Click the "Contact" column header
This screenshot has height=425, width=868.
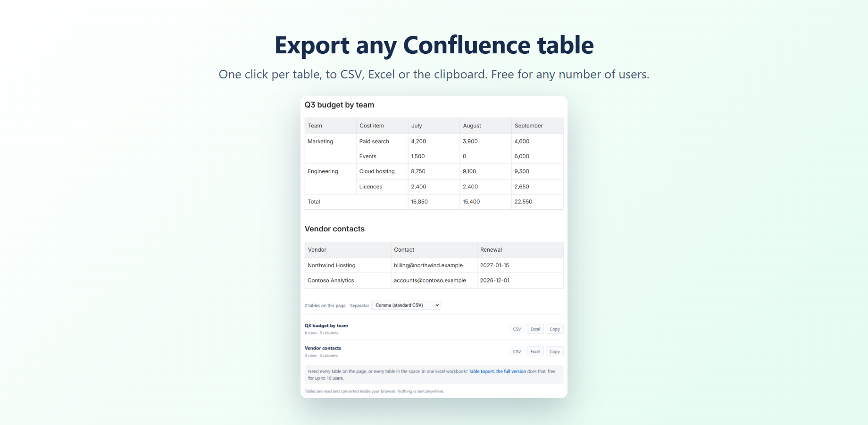pos(434,250)
